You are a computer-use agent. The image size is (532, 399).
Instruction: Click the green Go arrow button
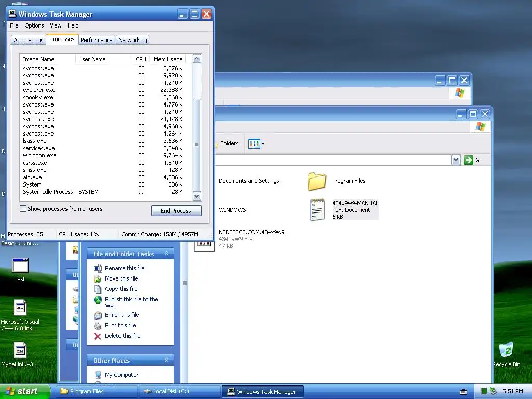(469, 160)
